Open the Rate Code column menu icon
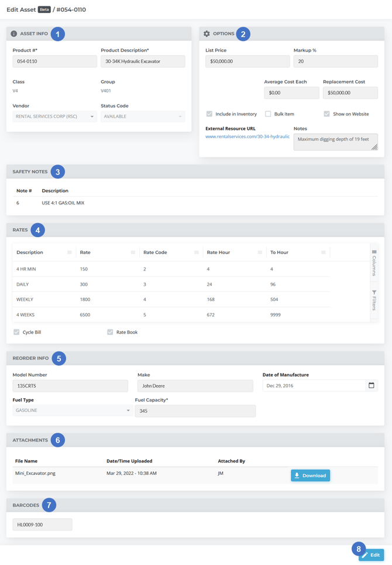The height and width of the screenshot is (565, 392). tap(197, 252)
